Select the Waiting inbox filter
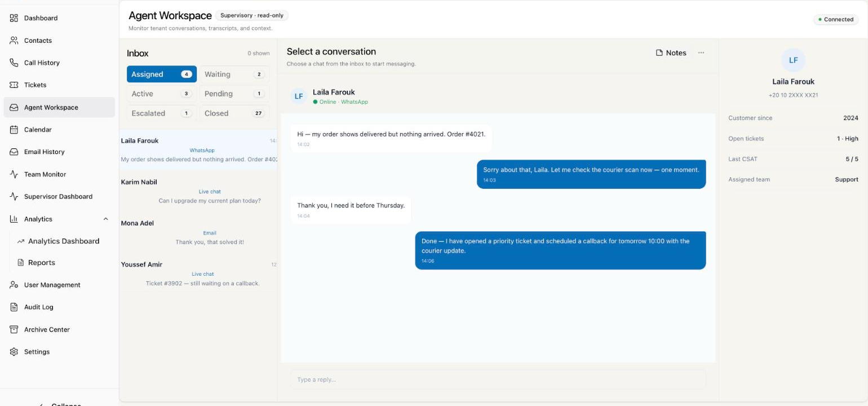868x406 pixels. tap(234, 74)
